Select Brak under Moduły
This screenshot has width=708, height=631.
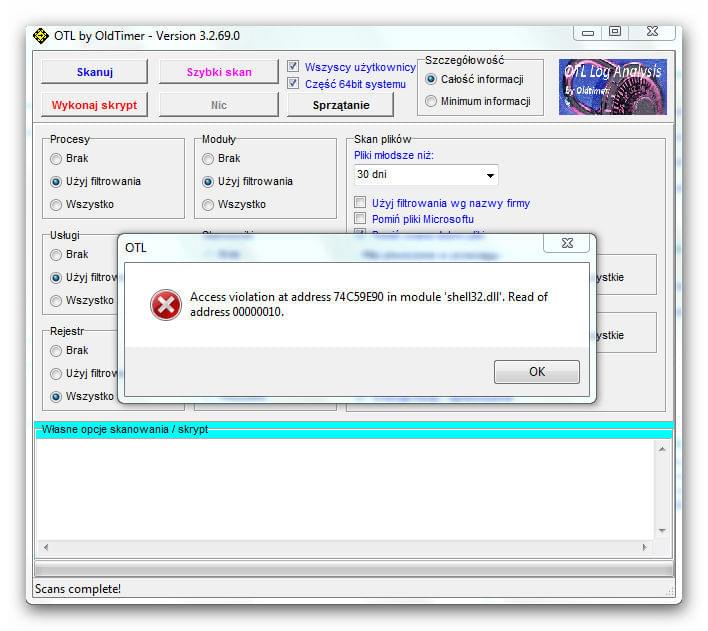pyautogui.click(x=208, y=159)
